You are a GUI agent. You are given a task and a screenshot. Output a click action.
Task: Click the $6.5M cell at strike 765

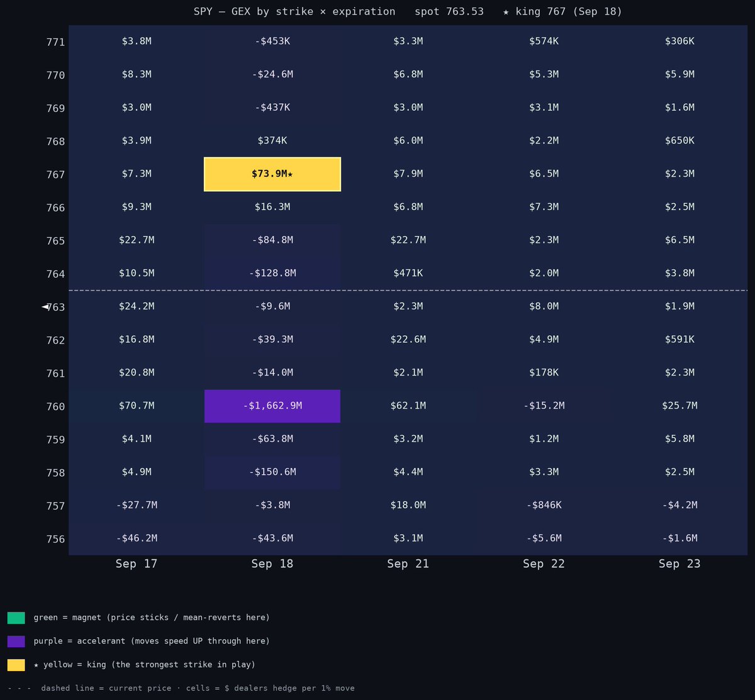coord(679,240)
